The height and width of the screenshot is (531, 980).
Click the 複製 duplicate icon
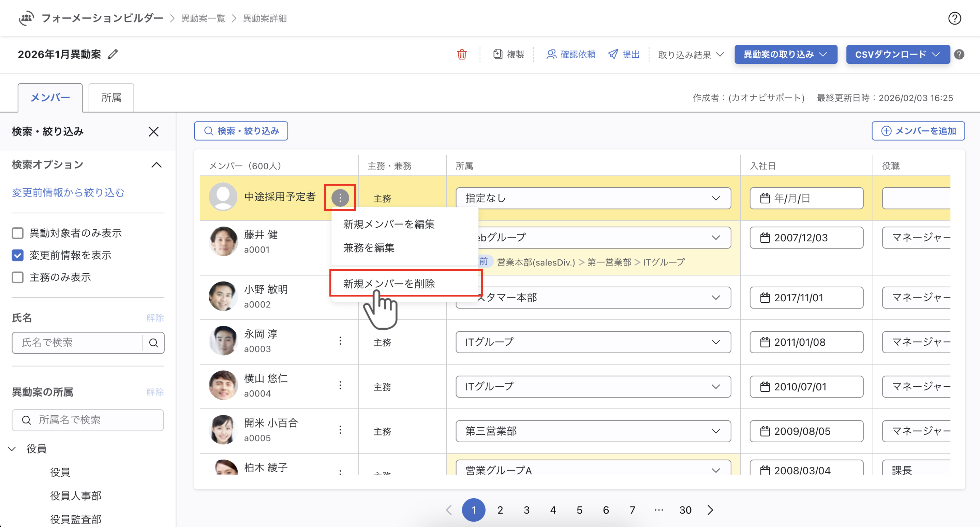click(497, 55)
